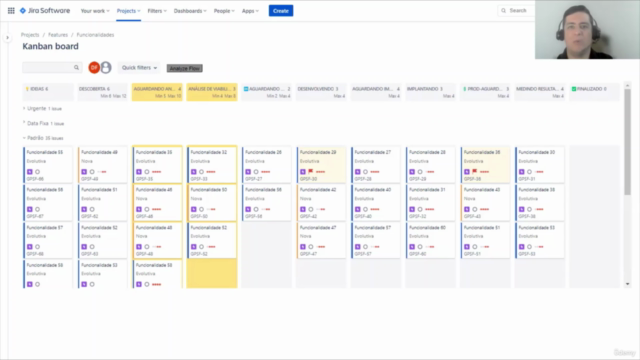Image resolution: width=640 pixels, height=360 pixels.
Task: Open the Funcionalidade 36 card title
Action: (482, 152)
